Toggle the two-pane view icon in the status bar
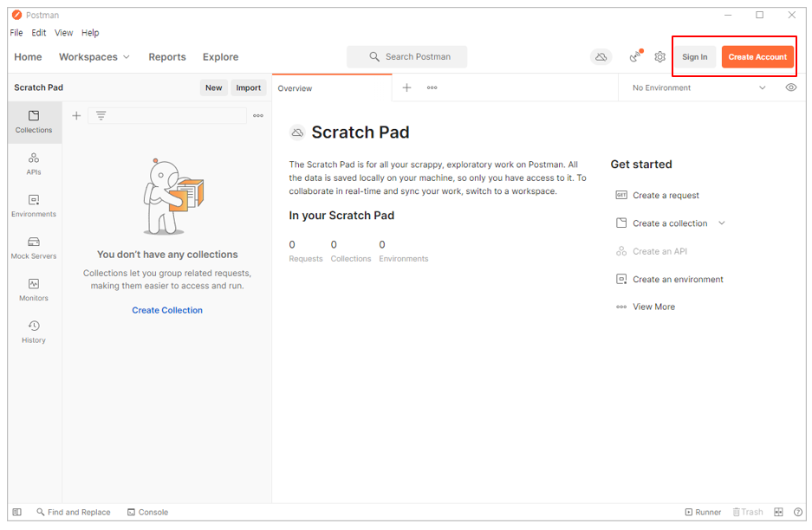Viewport: 812px width, 530px height. tap(778, 512)
